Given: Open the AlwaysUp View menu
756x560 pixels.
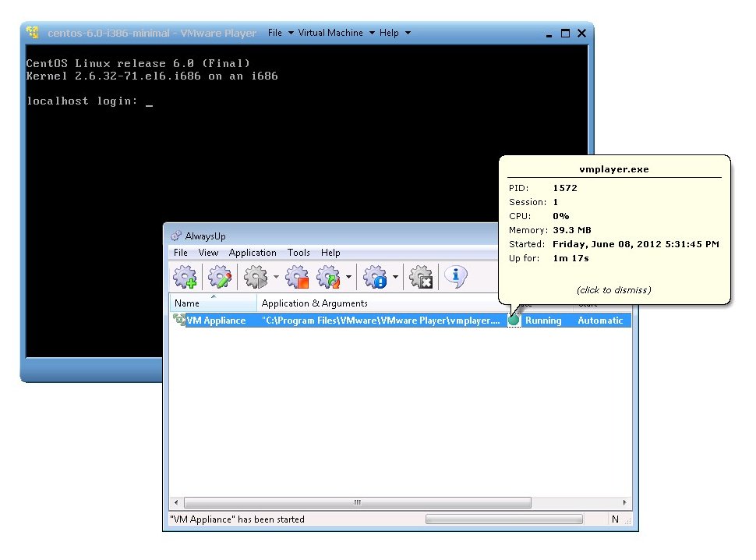Looking at the screenshot, I should point(208,253).
